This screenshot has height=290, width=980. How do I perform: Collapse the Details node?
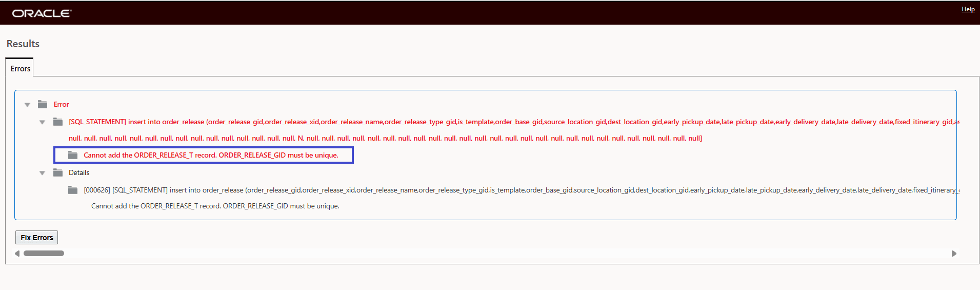click(x=42, y=173)
